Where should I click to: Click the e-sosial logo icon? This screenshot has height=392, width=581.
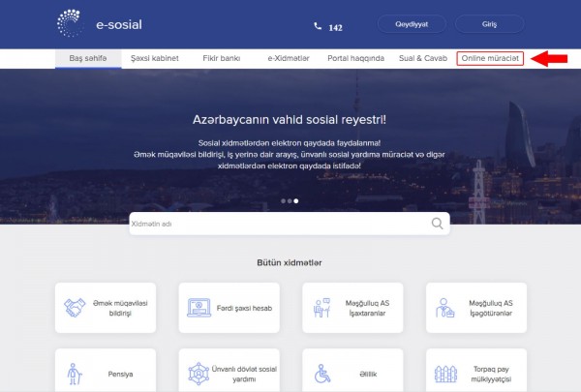[72, 21]
